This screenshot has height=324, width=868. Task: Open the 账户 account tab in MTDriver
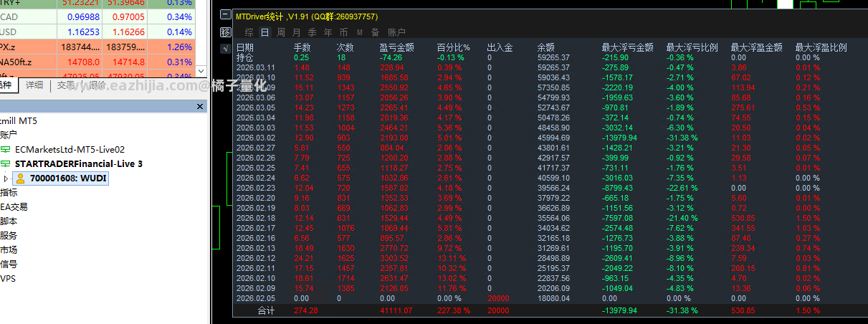pos(396,32)
